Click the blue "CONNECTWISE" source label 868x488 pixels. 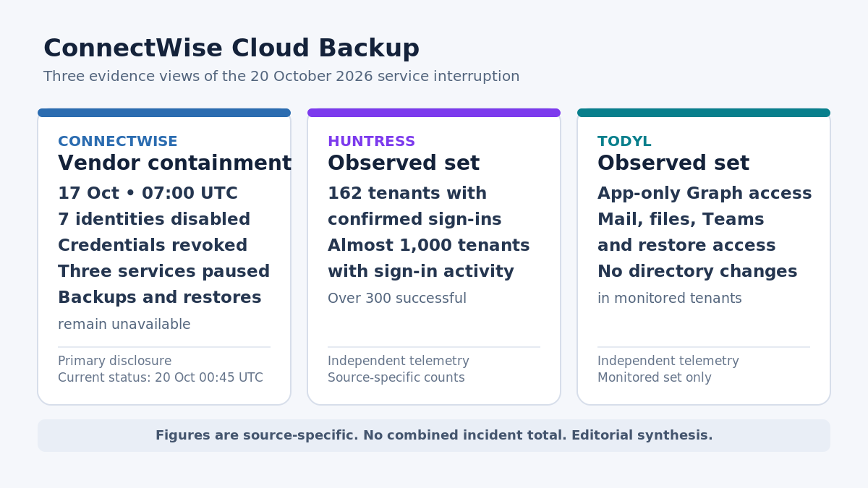coord(118,142)
